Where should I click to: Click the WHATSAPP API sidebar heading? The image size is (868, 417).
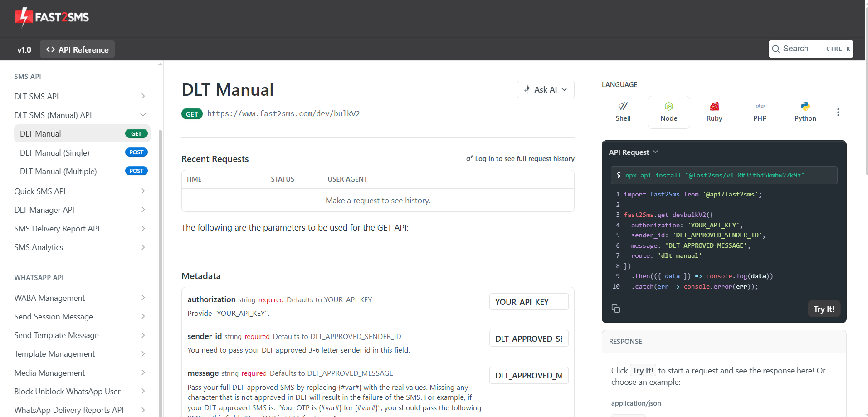(39, 278)
